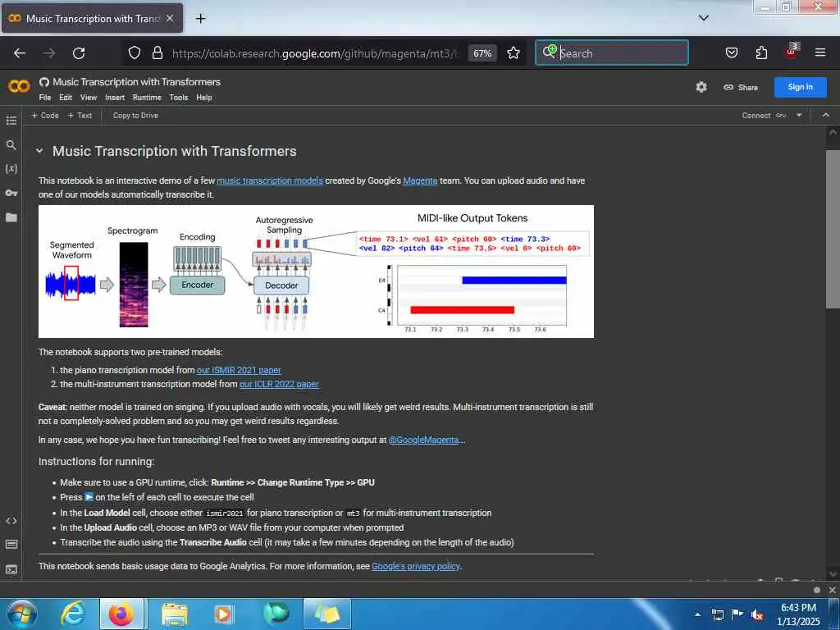Open the Tools menu
840x630 pixels.
(178, 98)
